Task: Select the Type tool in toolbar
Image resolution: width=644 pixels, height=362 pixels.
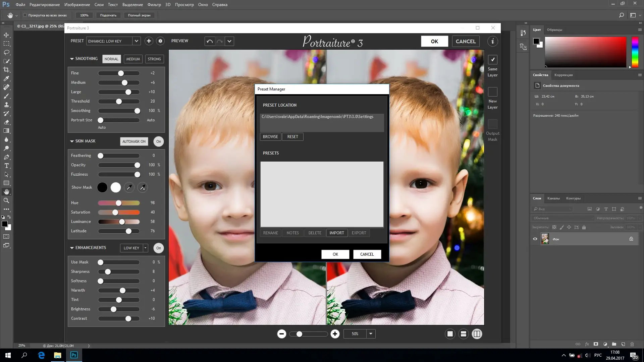Action: click(6, 166)
